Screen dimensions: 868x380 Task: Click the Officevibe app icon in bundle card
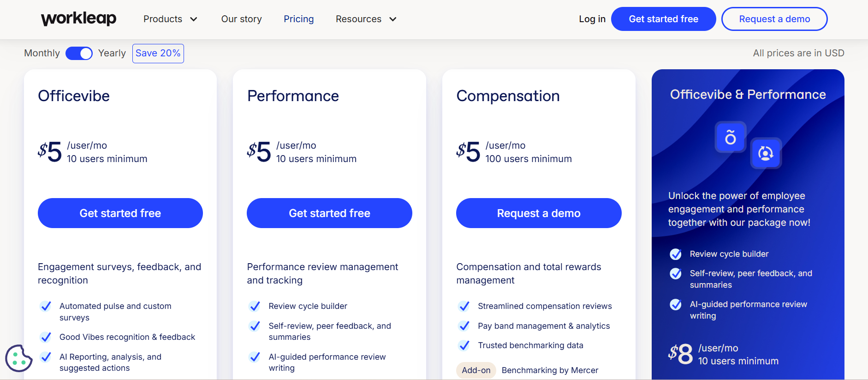730,137
